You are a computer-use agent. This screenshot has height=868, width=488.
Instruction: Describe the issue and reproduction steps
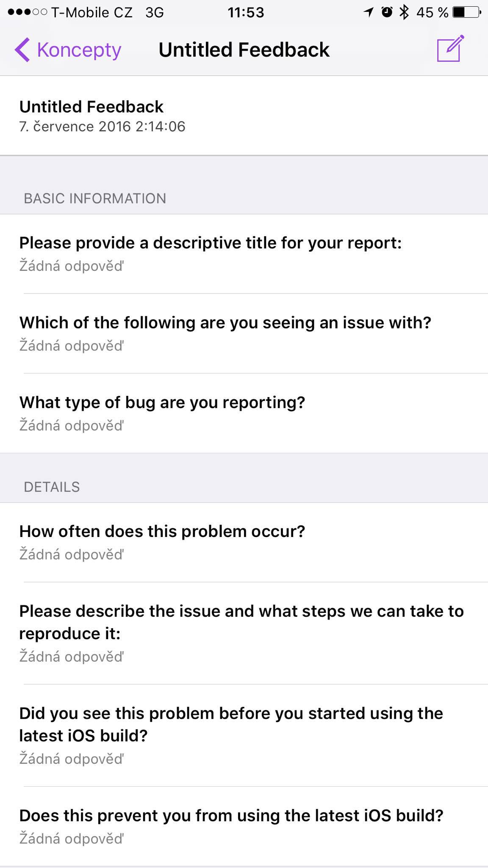click(244, 633)
